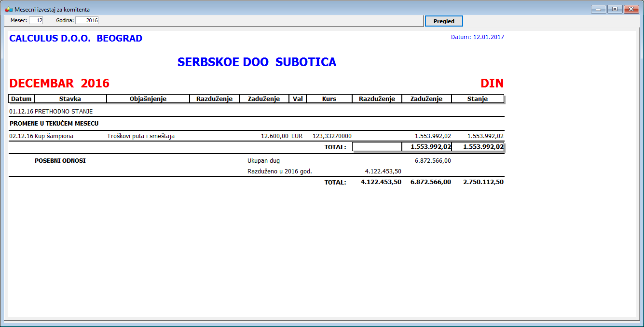Click the Objašnjenje column header

(148, 99)
